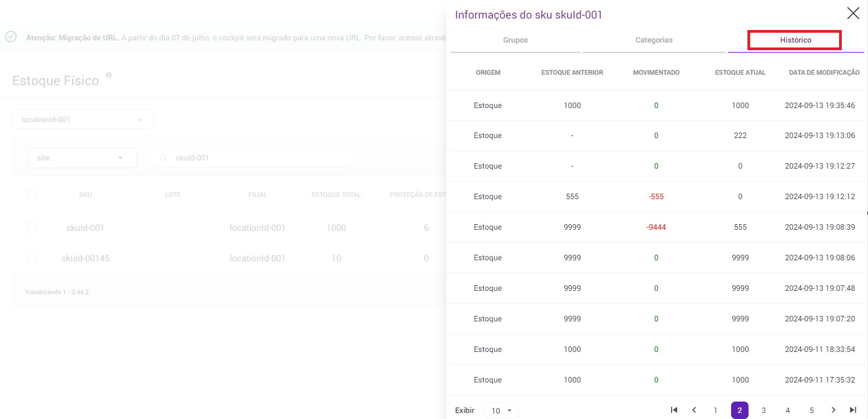Toggle the select-all checkbox in table header
Image resolution: width=868 pixels, height=419 pixels.
[x=32, y=194]
